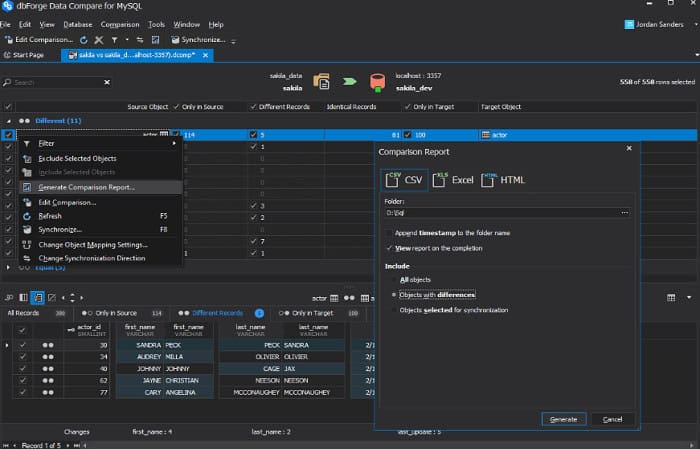
Task: Choose Change Object Mapping Settings
Action: 100,245
